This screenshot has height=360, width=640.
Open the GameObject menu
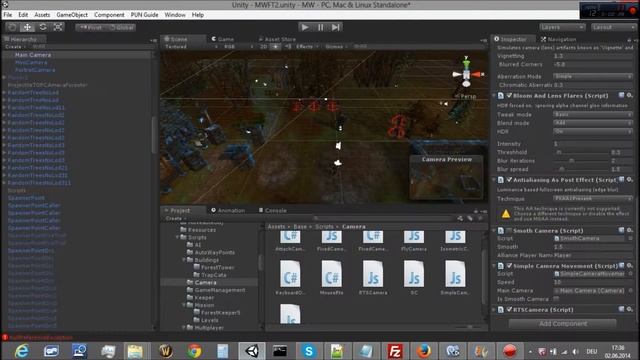pyautogui.click(x=72, y=15)
